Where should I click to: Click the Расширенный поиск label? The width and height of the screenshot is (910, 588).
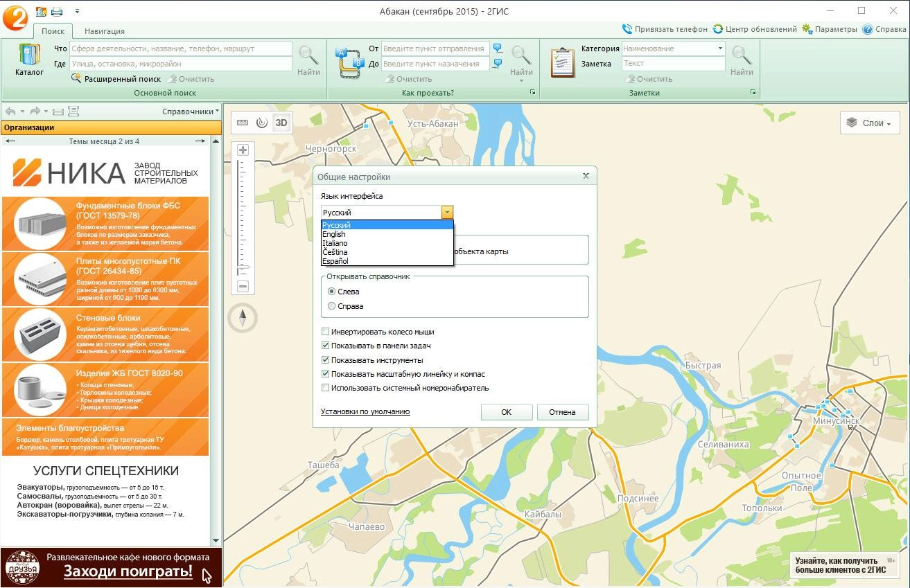pos(123,79)
